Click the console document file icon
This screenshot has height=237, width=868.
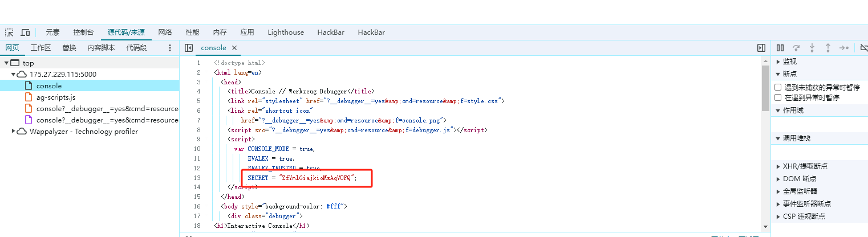pyautogui.click(x=28, y=86)
